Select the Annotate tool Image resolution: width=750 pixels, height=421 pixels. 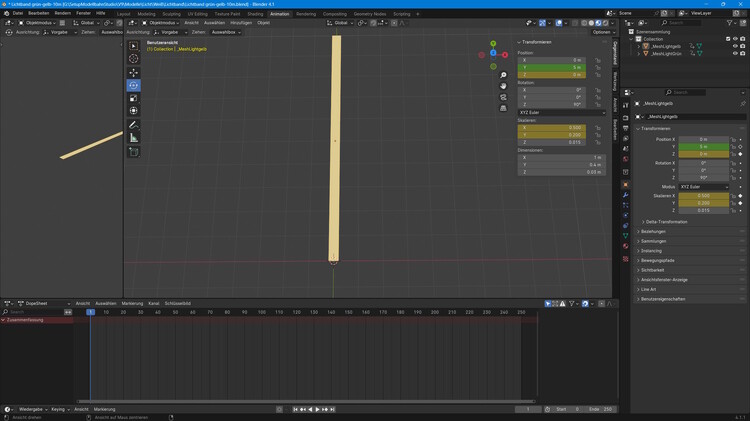pos(133,125)
